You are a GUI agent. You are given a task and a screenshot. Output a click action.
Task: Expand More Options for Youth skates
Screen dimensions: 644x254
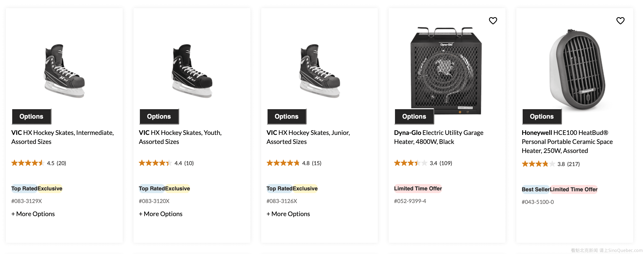[x=160, y=214]
